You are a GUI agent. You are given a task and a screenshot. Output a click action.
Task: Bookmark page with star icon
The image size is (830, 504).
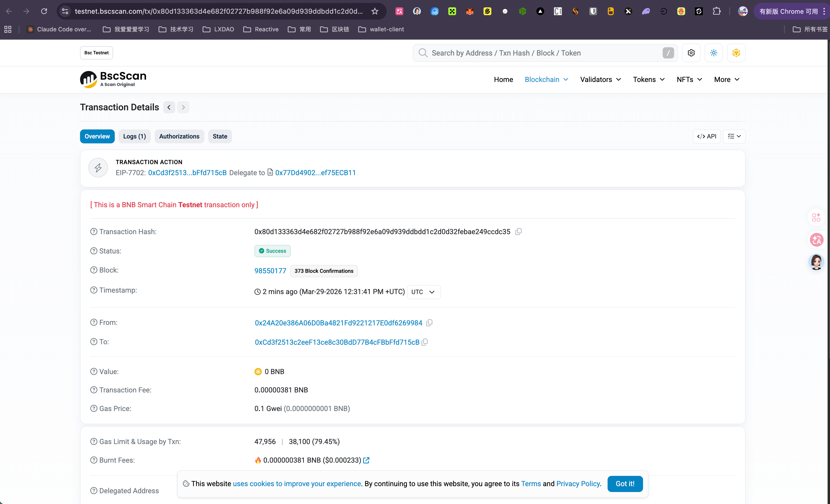click(375, 11)
